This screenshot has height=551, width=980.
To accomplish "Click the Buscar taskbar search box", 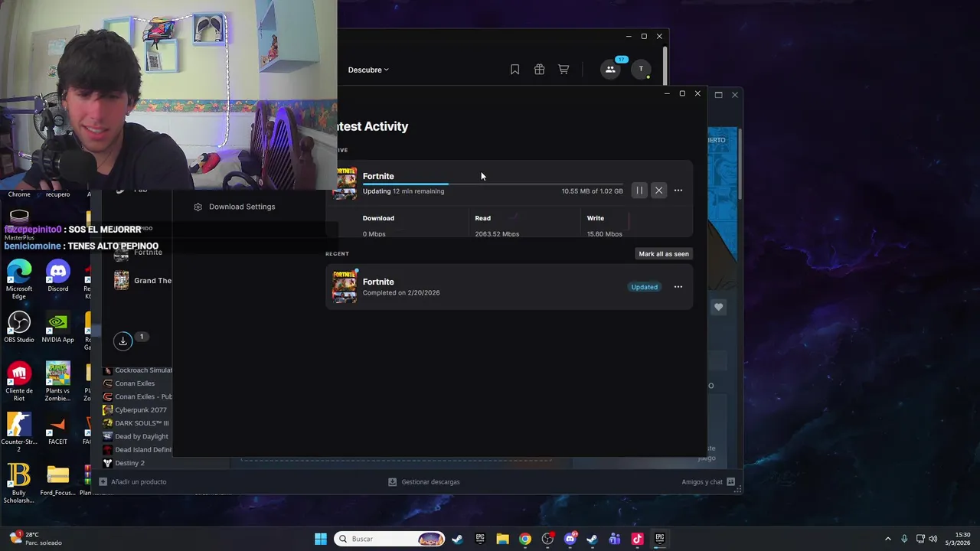I will point(390,539).
